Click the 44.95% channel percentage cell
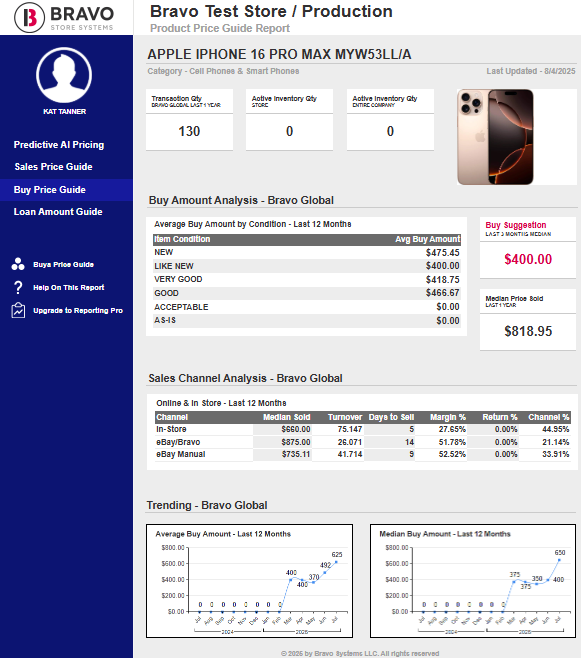Viewport: 581px width, 658px height. tap(555, 429)
